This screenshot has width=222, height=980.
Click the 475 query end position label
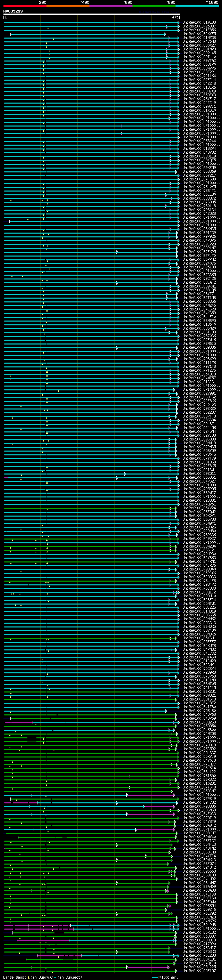[175, 17]
